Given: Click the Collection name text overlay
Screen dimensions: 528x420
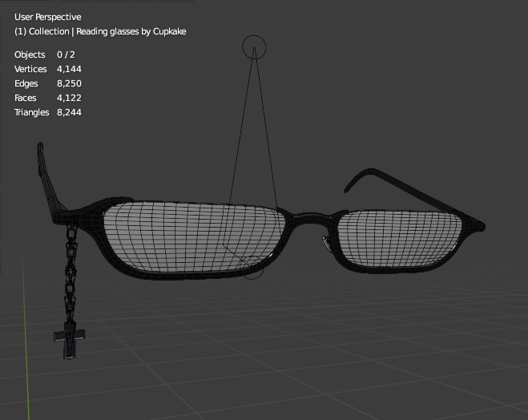Looking at the screenshot, I should [100, 31].
